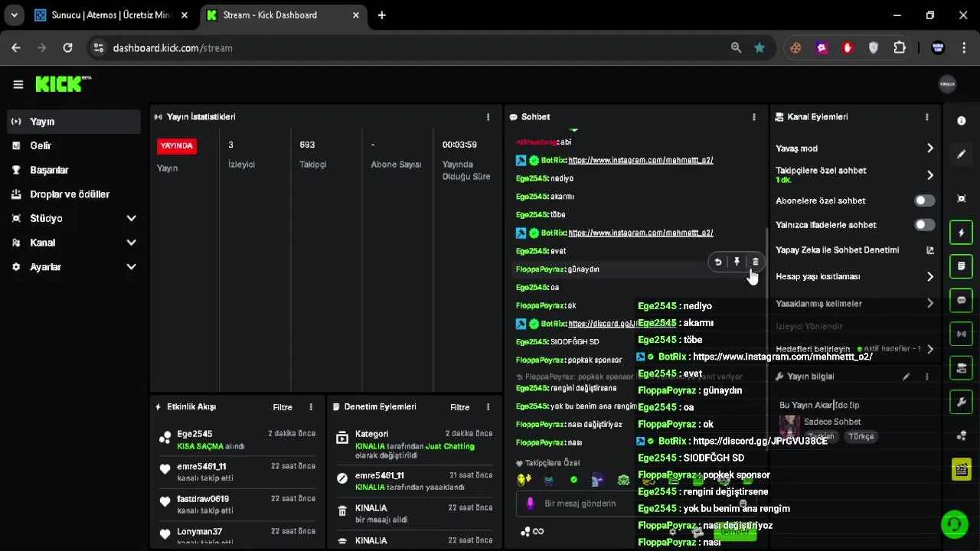Edit stream info with pencil in Yayın bilgisi
The image size is (980, 551).
point(906,377)
